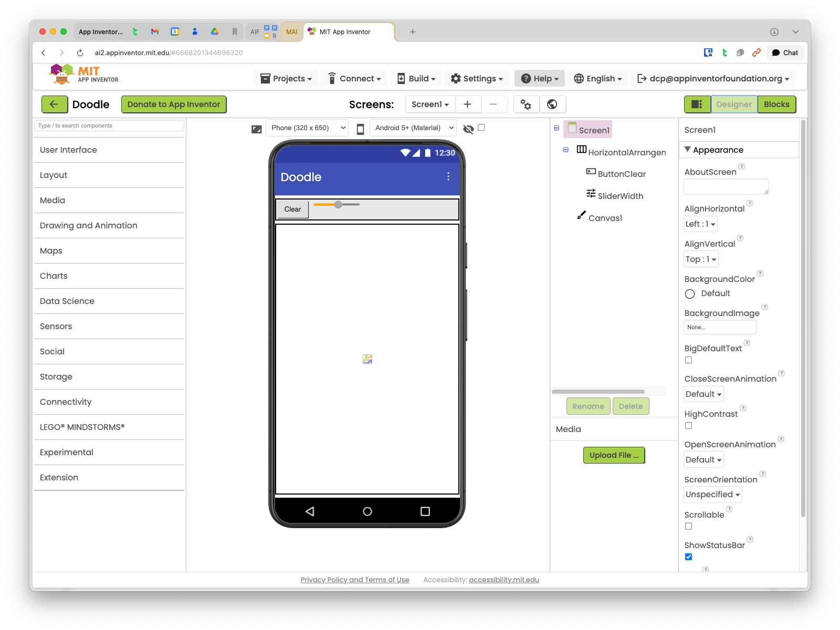
Task: Click the SliderWidth slider thumb
Action: (339, 205)
